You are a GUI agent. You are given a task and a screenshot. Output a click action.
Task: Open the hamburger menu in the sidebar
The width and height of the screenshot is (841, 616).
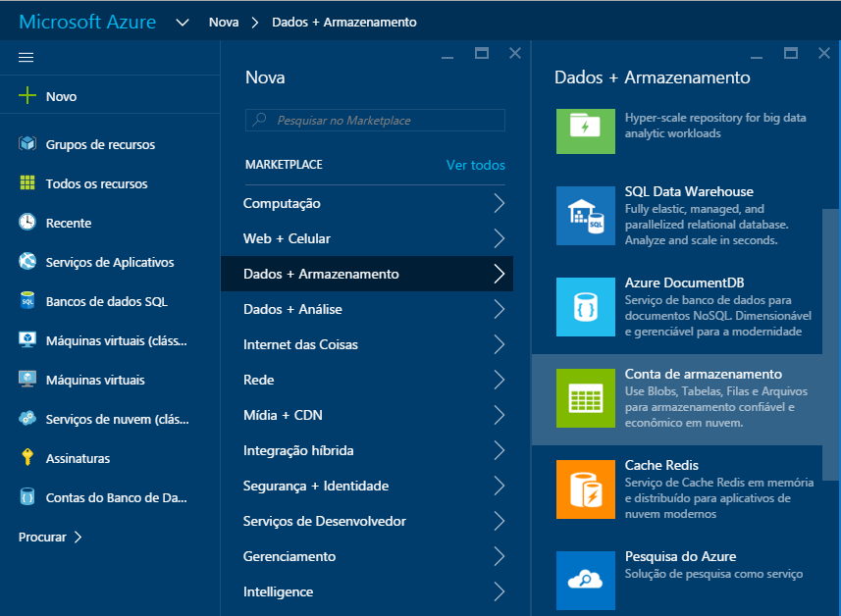pos(26,57)
